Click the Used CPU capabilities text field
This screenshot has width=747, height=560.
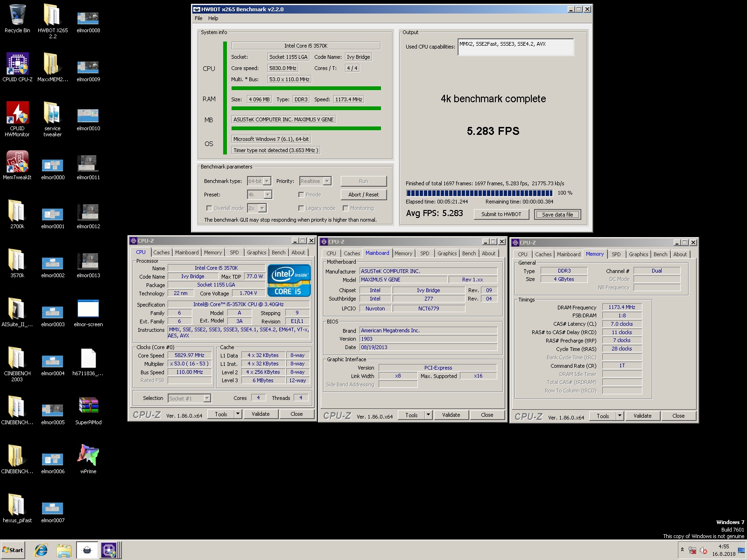[515, 47]
